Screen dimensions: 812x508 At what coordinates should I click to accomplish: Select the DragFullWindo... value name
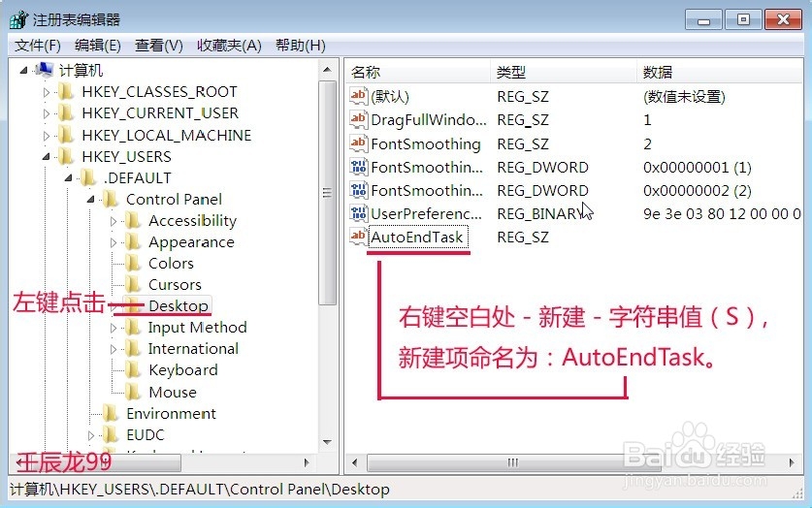click(429, 119)
